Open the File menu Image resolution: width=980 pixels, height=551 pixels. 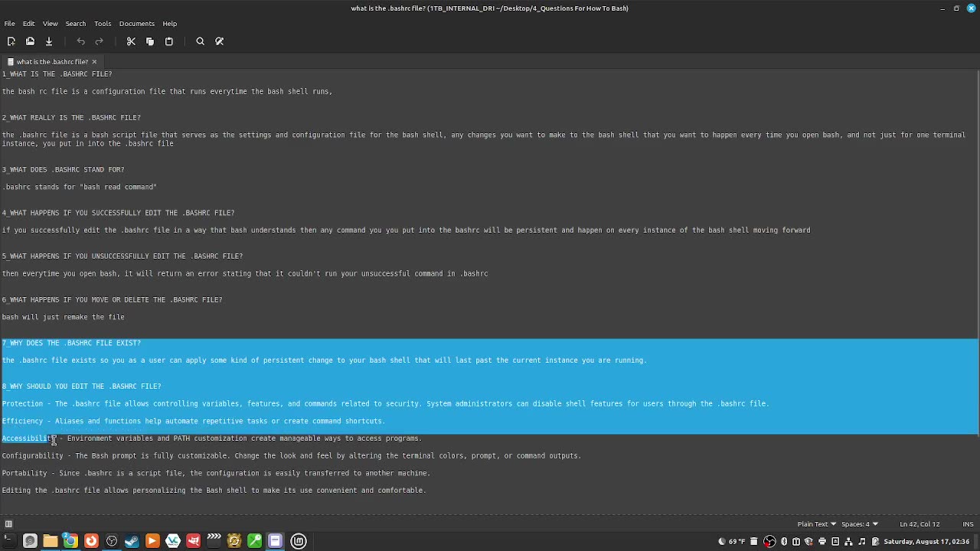click(9, 24)
